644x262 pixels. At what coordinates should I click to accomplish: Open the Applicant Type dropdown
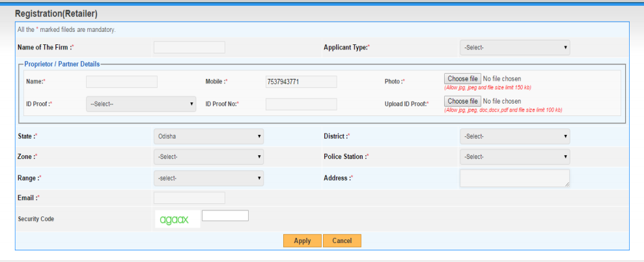coord(514,48)
